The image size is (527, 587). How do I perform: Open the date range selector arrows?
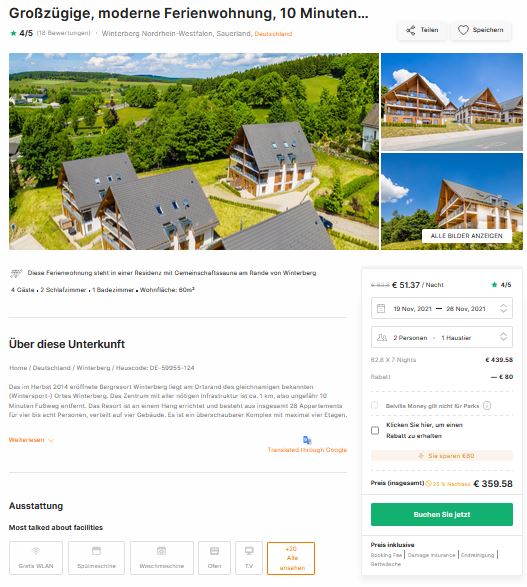[503, 308]
